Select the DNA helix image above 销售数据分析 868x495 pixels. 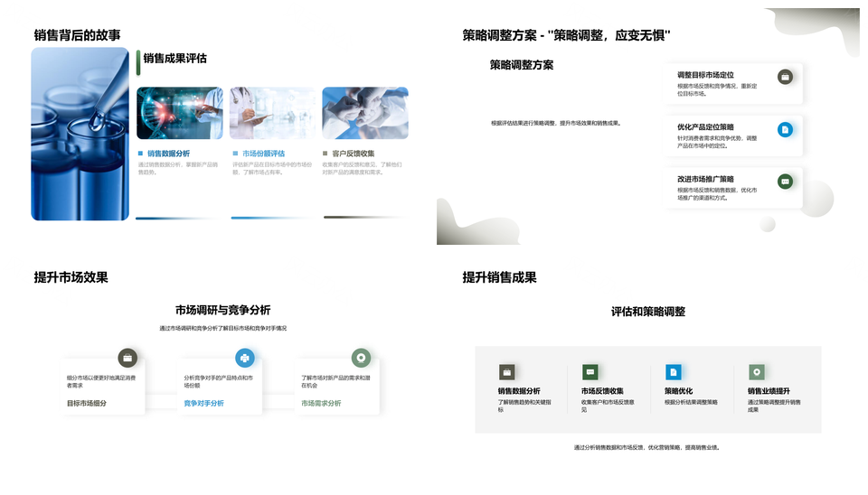[179, 113]
